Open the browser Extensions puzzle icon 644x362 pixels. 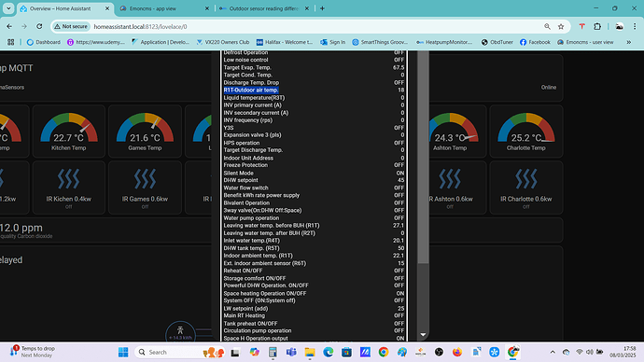pyautogui.click(x=597, y=27)
